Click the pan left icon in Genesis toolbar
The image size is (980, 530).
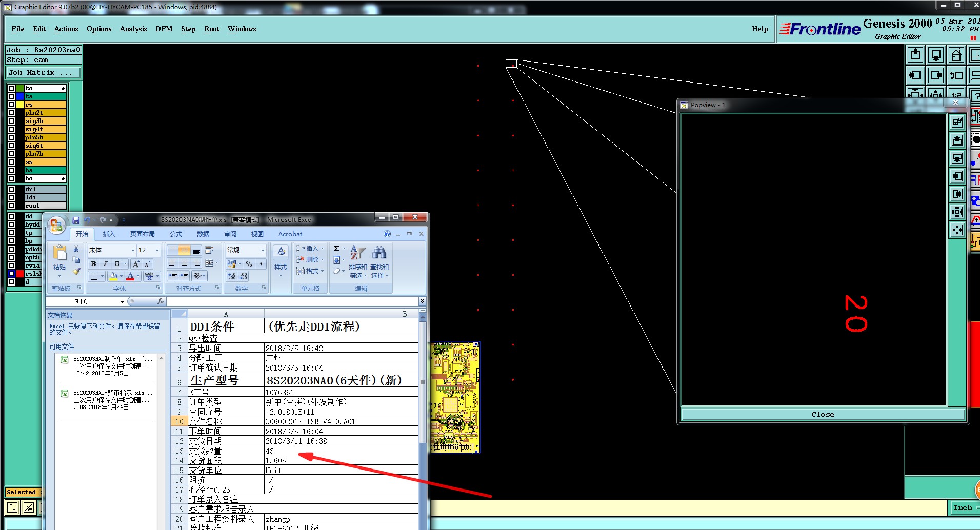(915, 75)
